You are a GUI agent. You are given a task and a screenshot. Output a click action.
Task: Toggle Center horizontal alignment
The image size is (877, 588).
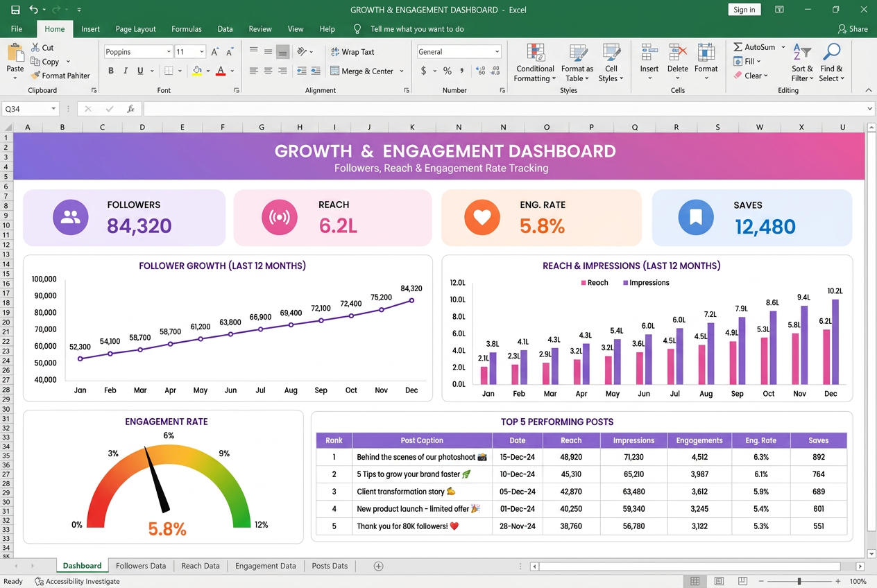pos(268,71)
